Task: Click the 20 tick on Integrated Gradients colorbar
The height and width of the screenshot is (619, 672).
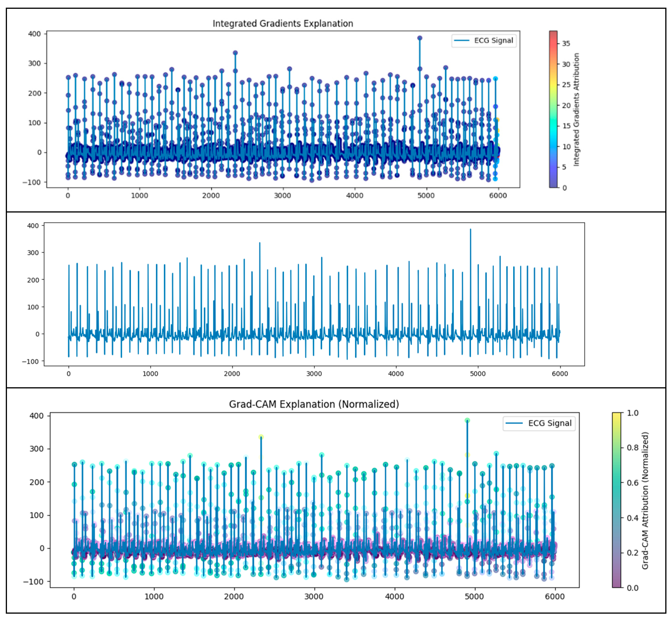Action: tap(566, 105)
